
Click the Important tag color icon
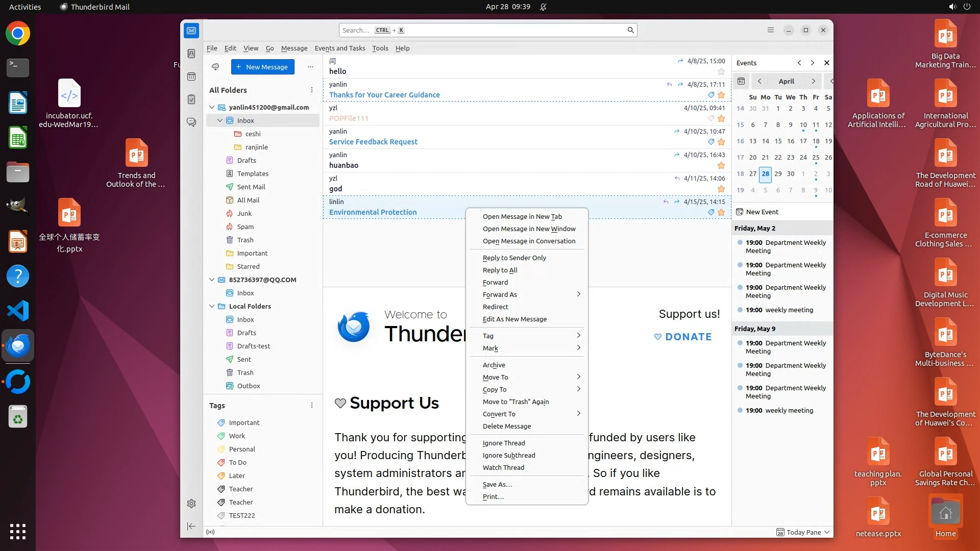[x=221, y=423]
